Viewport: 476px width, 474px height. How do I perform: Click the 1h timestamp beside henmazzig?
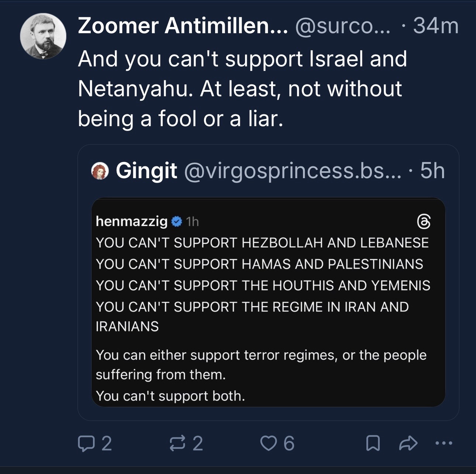[x=193, y=222]
